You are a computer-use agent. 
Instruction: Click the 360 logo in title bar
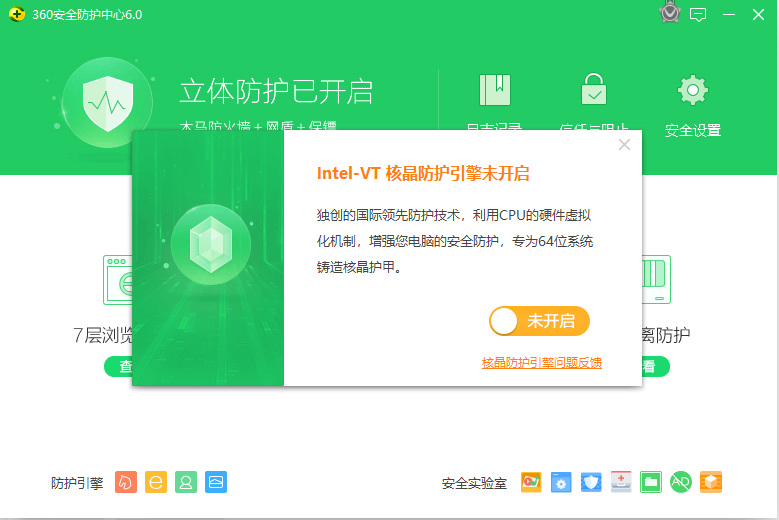pyautogui.click(x=16, y=14)
